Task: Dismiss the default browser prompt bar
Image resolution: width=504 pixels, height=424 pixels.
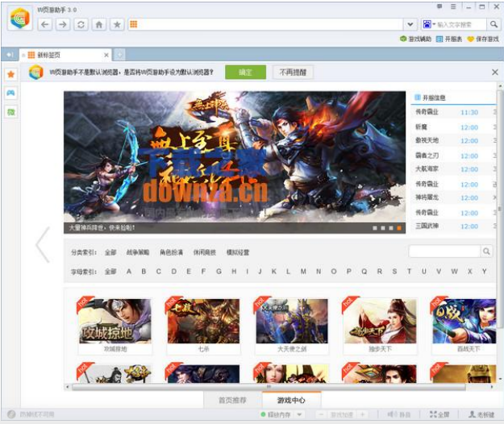Action: tap(495, 73)
